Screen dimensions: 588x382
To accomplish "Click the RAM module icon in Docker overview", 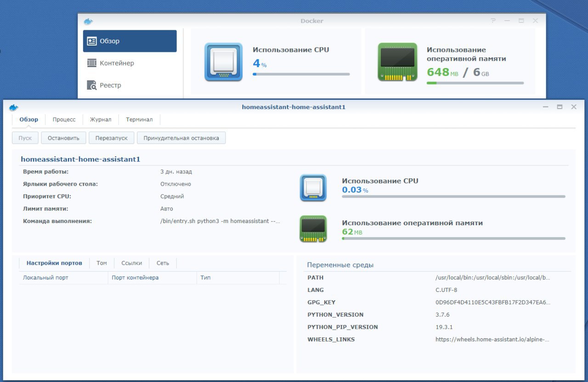I will 397,62.
